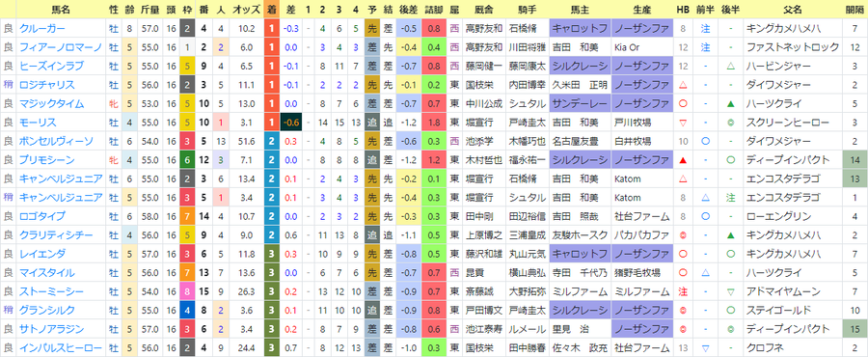The image size is (868, 357).
Task: Select trainer 藤沢和雄
Action: (484, 254)
